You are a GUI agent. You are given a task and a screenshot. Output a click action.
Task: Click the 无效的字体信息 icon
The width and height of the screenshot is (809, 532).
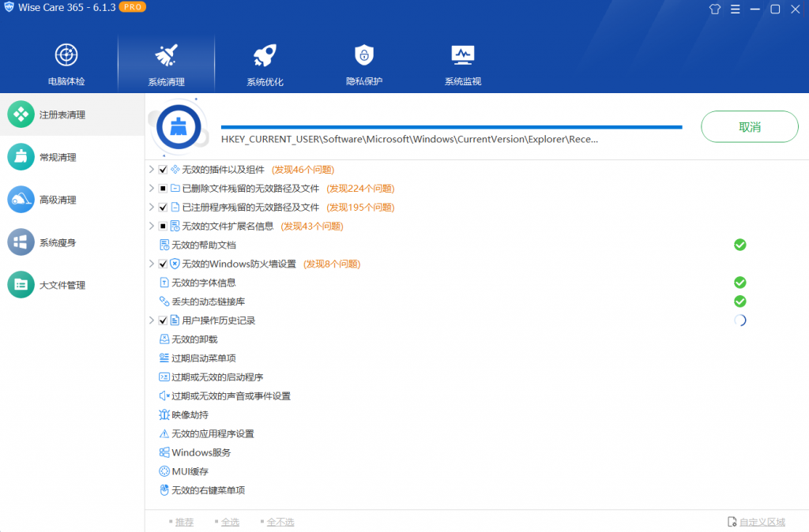click(x=164, y=283)
